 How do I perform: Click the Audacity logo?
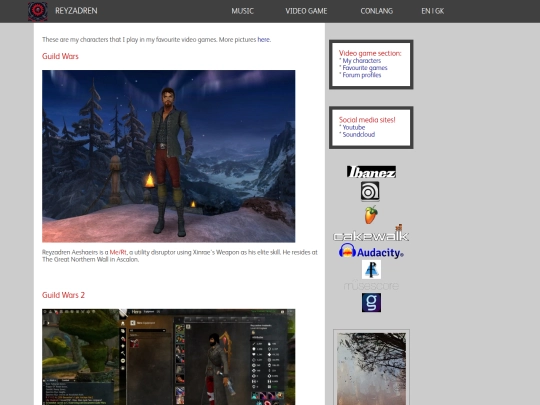371,251
